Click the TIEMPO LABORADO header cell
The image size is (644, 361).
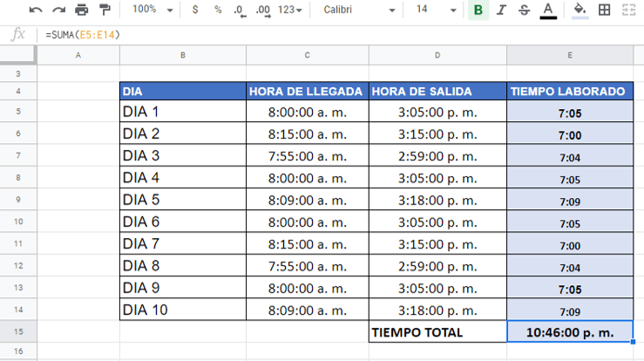[570, 92]
